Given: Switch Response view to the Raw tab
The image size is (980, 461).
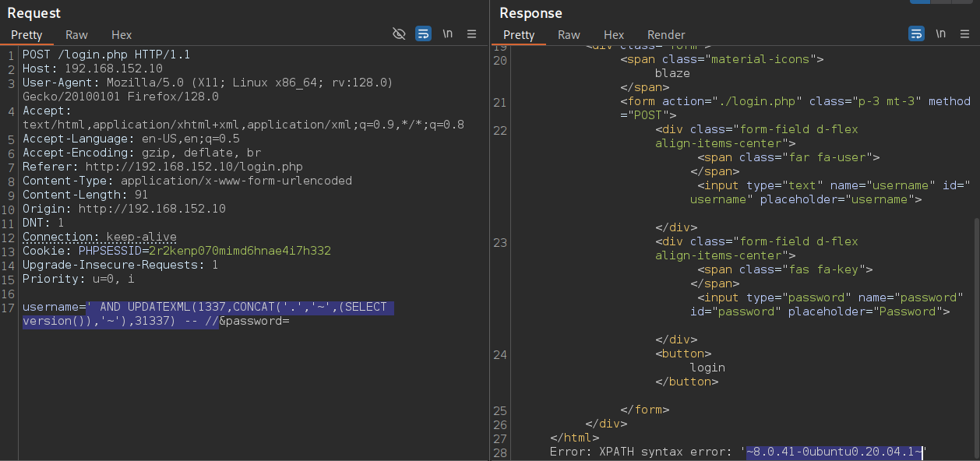Looking at the screenshot, I should [569, 35].
